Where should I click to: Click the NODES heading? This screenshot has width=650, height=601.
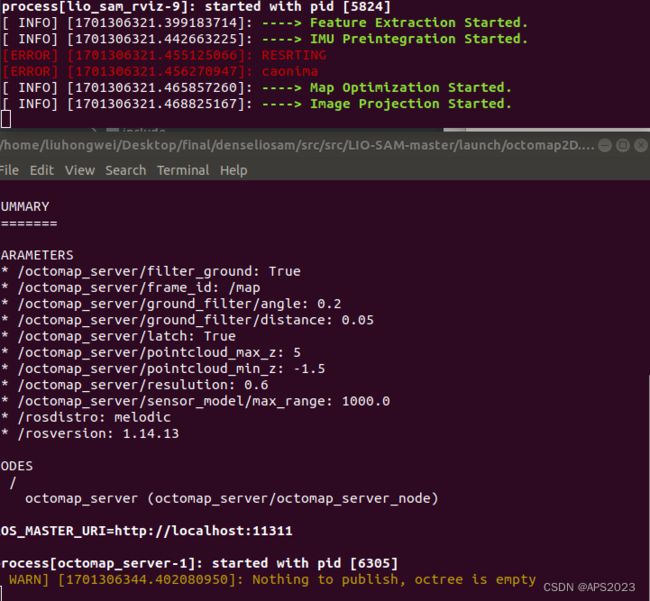click(x=17, y=466)
